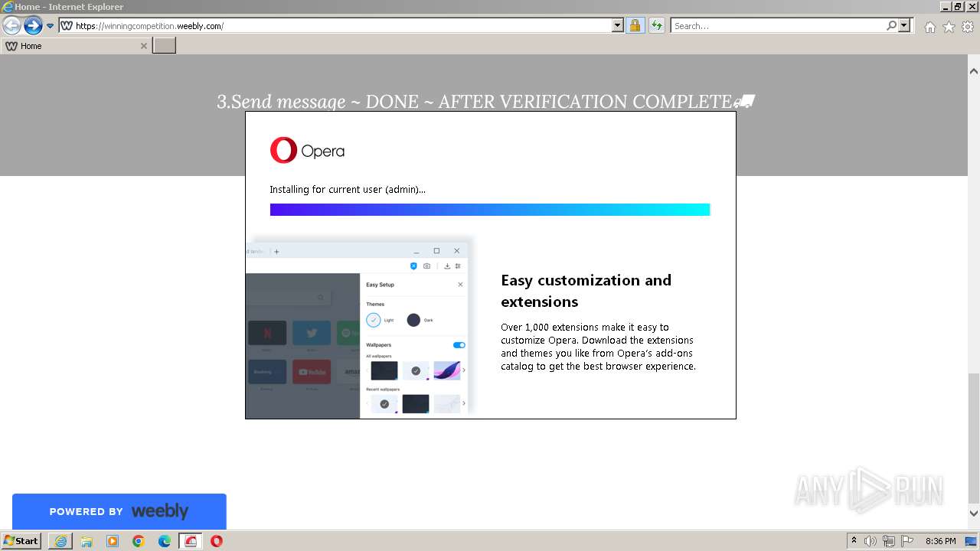This screenshot has width=980, height=551.
Task: Click 'Easy customization and extensions' heading
Action: pyautogui.click(x=586, y=291)
